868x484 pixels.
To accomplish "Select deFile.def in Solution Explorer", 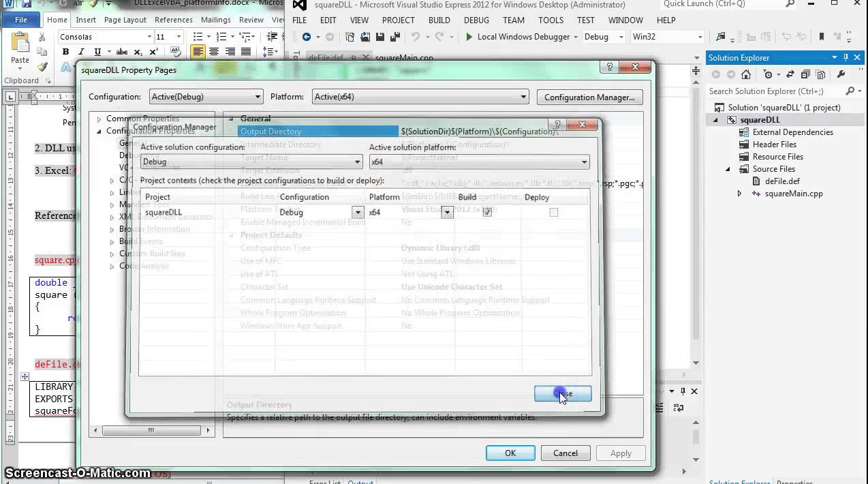I will (782, 181).
